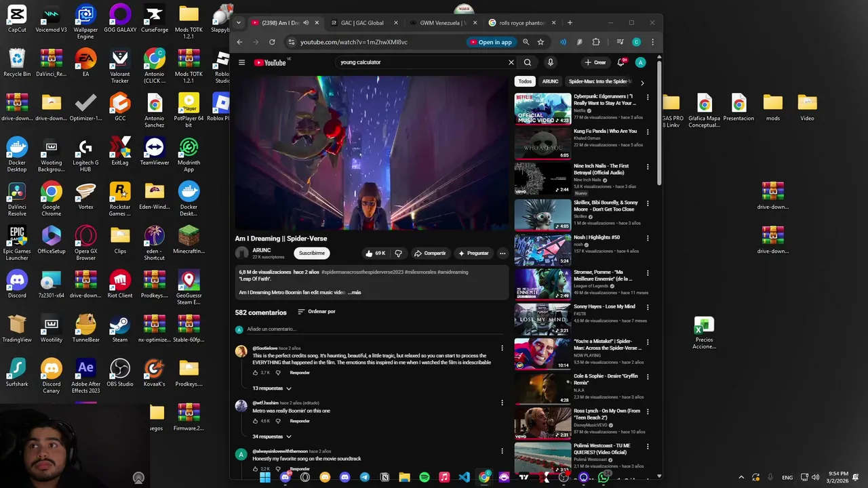This screenshot has height=488, width=868.
Task: Bookmark this page with the star icon
Action: tap(540, 42)
